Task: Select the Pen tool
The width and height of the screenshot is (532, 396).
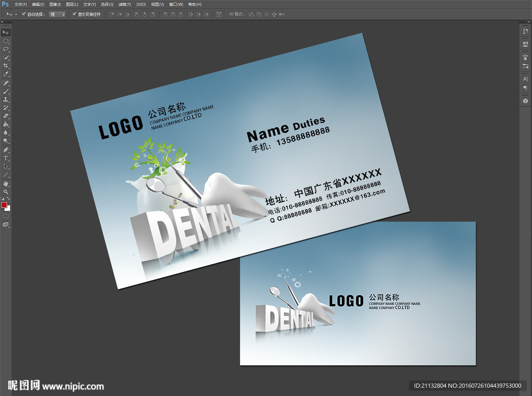Action: 6,150
